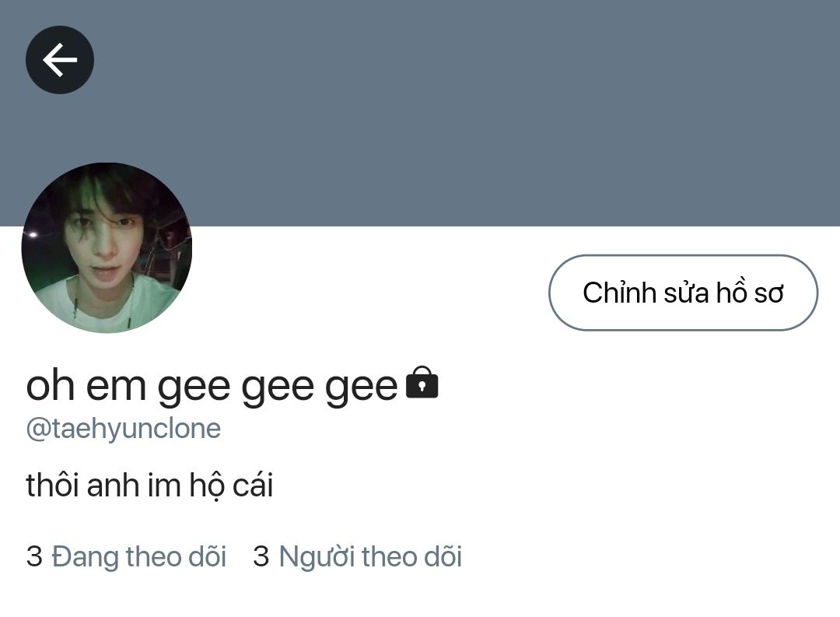The image size is (840, 617).
Task: Tap the round dark back button
Action: click(59, 59)
